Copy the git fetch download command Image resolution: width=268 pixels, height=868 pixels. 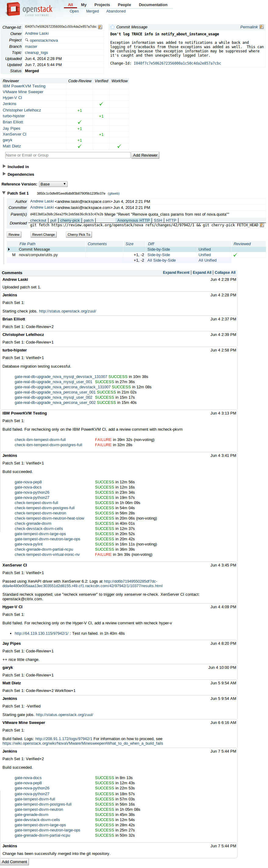(x=262, y=225)
